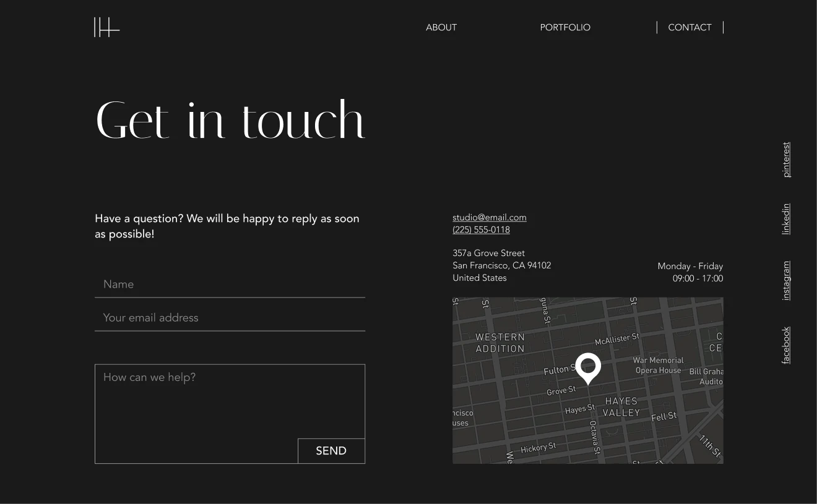
Task: Click the McAllister St map label
Action: tap(616, 339)
